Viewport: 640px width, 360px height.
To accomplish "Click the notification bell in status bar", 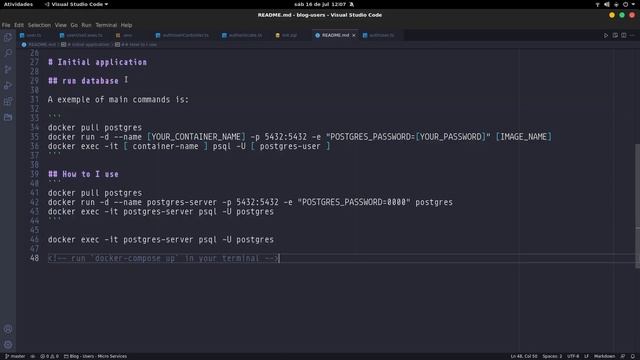I will click(x=633, y=356).
